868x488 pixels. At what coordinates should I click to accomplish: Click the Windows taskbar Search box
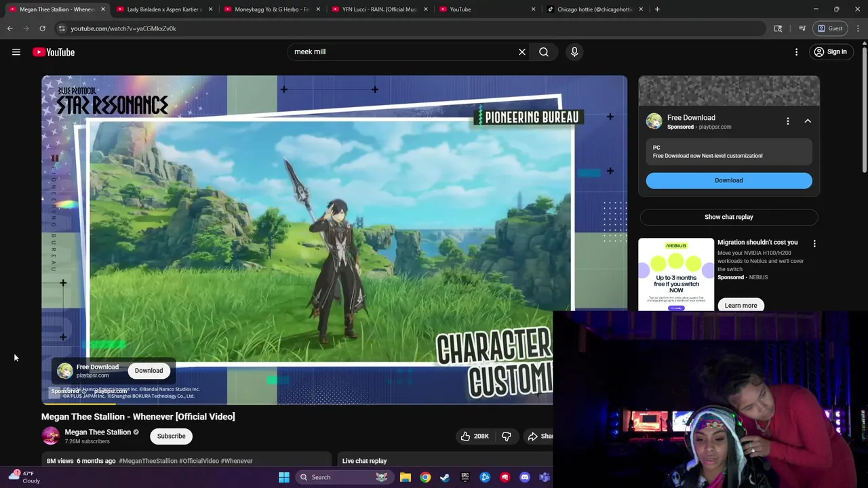[344, 477]
